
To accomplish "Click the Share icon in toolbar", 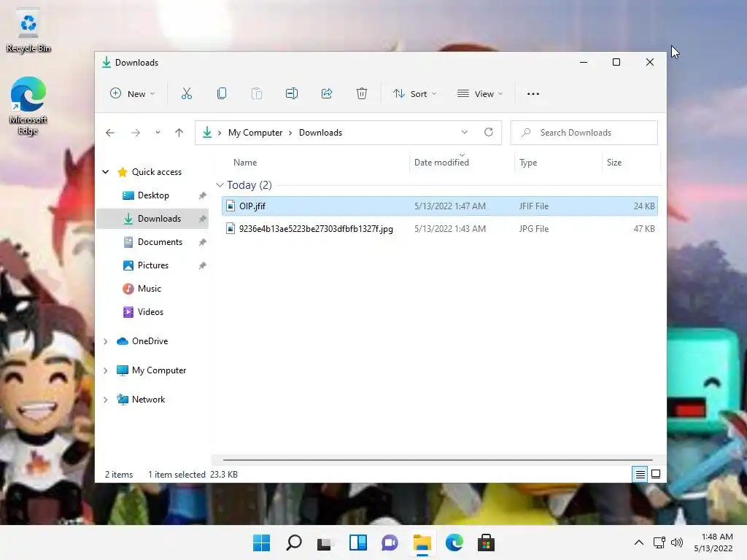I will pos(327,94).
